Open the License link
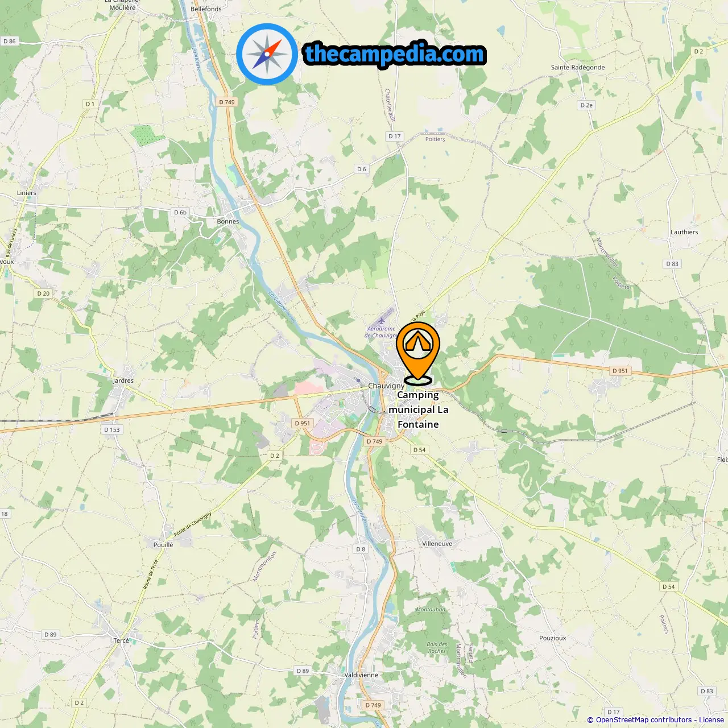This screenshot has height=728, width=728. tap(712, 720)
